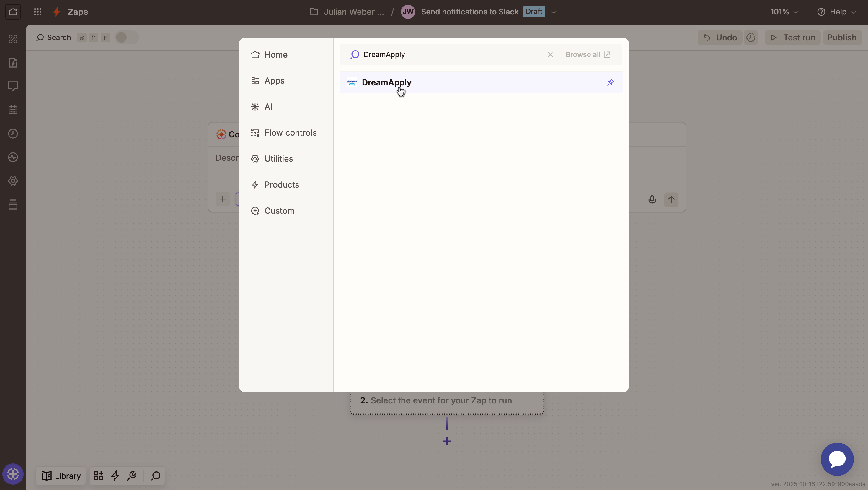This screenshot has width=868, height=490.
Task: Open the activity pulse icon in sidebar
Action: (13, 157)
